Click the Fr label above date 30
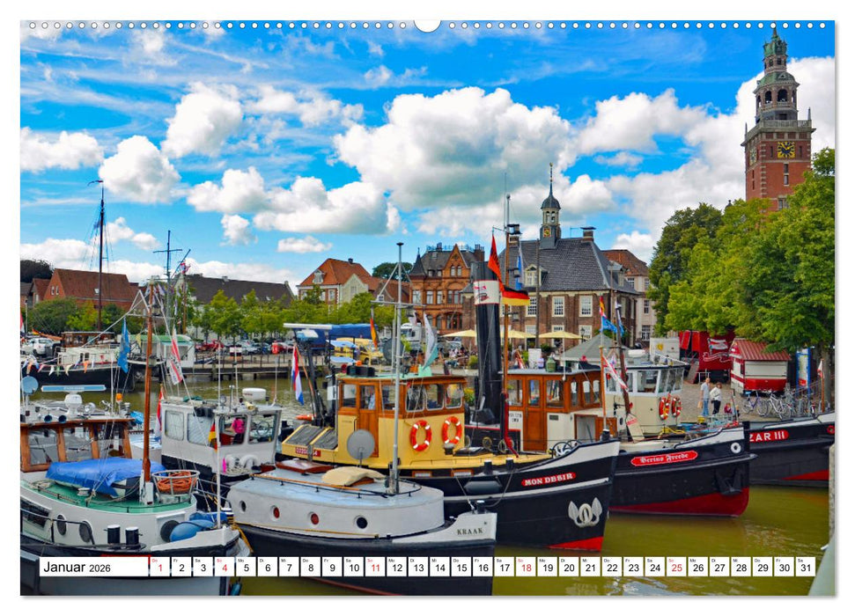The width and height of the screenshot is (855, 616). pyautogui.click(x=780, y=561)
